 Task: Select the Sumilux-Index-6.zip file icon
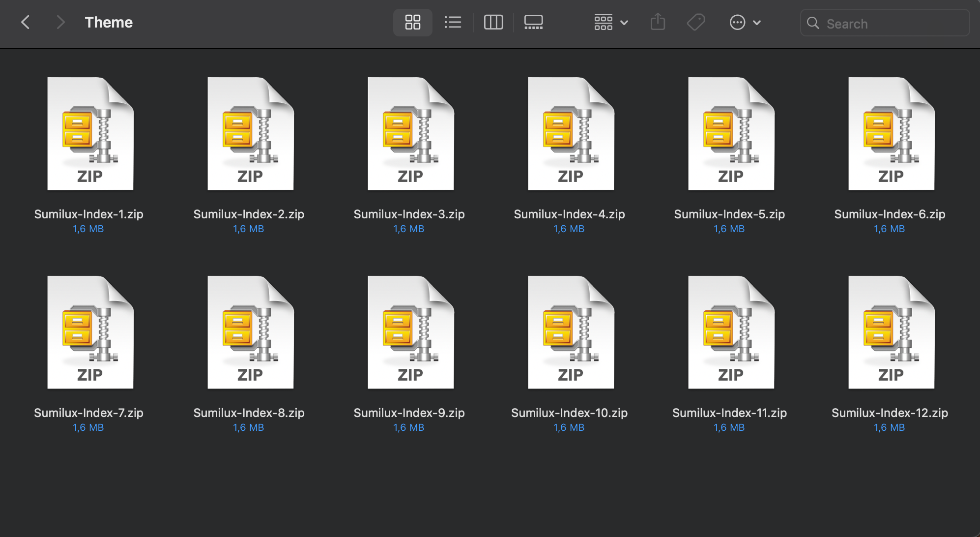pyautogui.click(x=892, y=134)
